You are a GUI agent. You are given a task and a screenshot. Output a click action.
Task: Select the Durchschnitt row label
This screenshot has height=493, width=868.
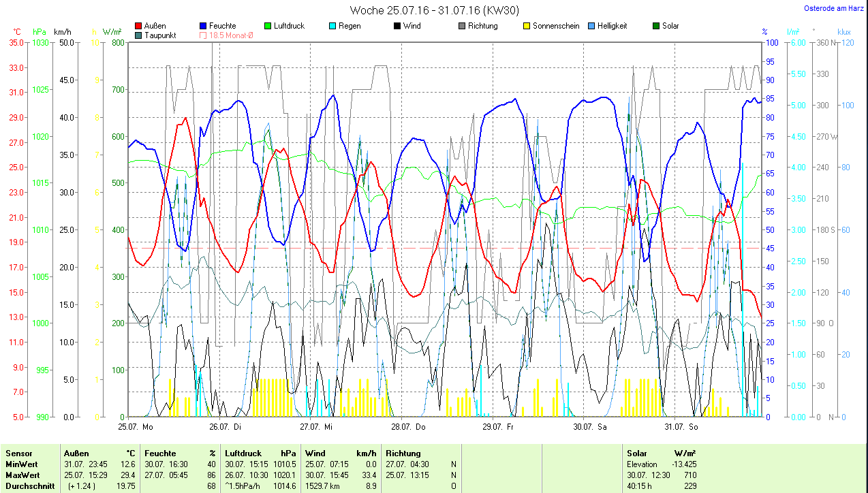point(28,486)
